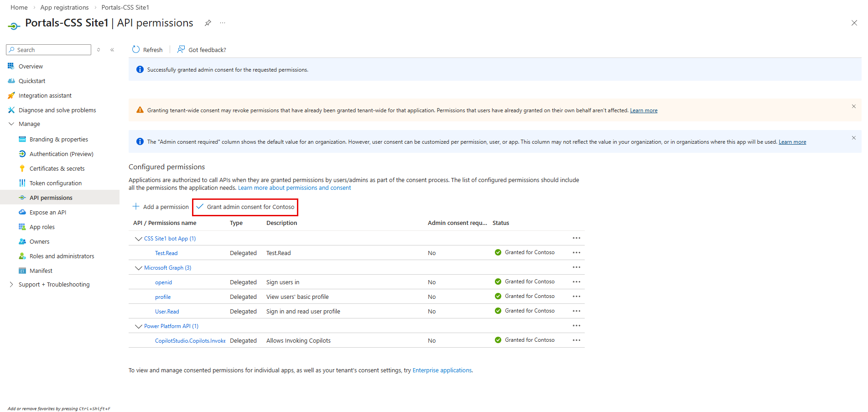868x412 pixels.
Task: Click the Status column header
Action: (501, 223)
